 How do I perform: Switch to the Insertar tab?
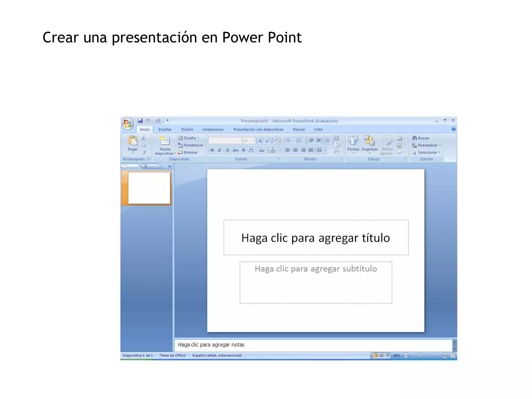(165, 129)
